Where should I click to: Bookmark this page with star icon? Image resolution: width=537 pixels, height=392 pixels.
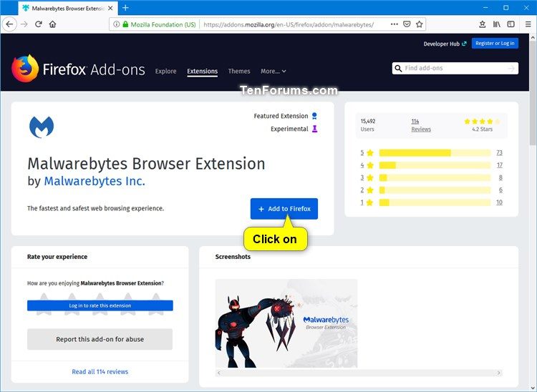(419, 24)
